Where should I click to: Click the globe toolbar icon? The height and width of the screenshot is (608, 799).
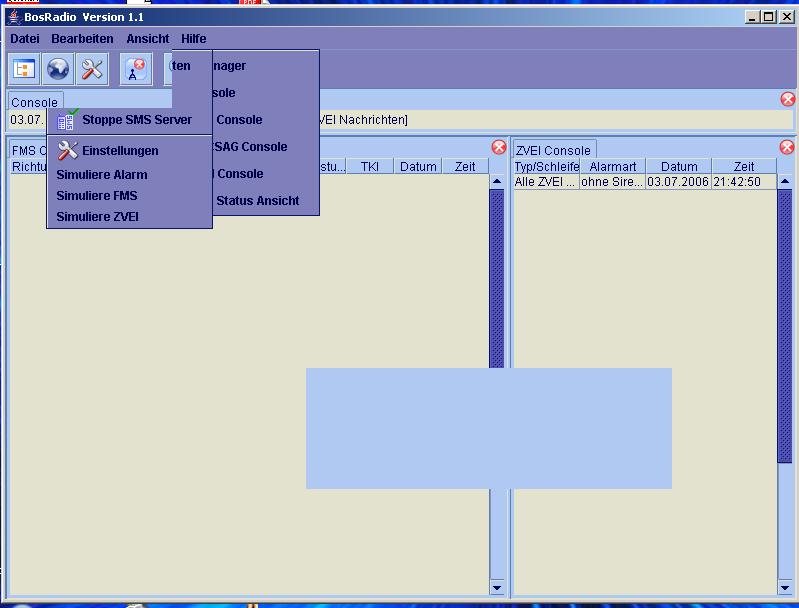[x=58, y=69]
